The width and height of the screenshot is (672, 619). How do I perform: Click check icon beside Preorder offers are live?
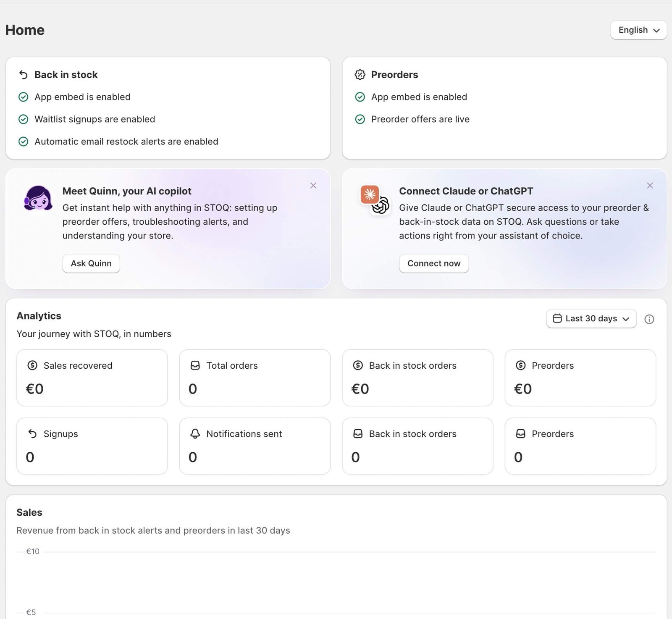[360, 119]
